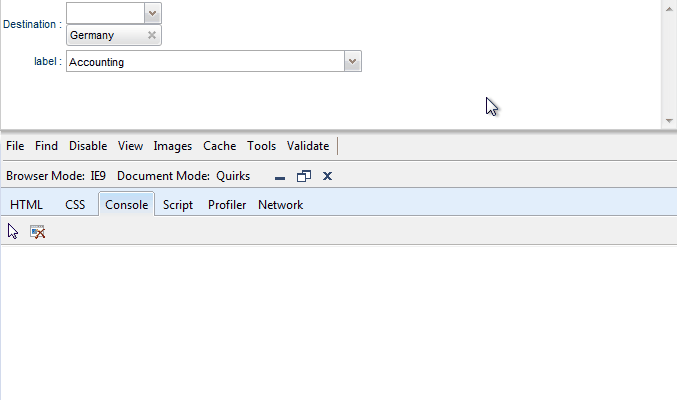Switch to the HTML tab
677x400 pixels.
[26, 205]
